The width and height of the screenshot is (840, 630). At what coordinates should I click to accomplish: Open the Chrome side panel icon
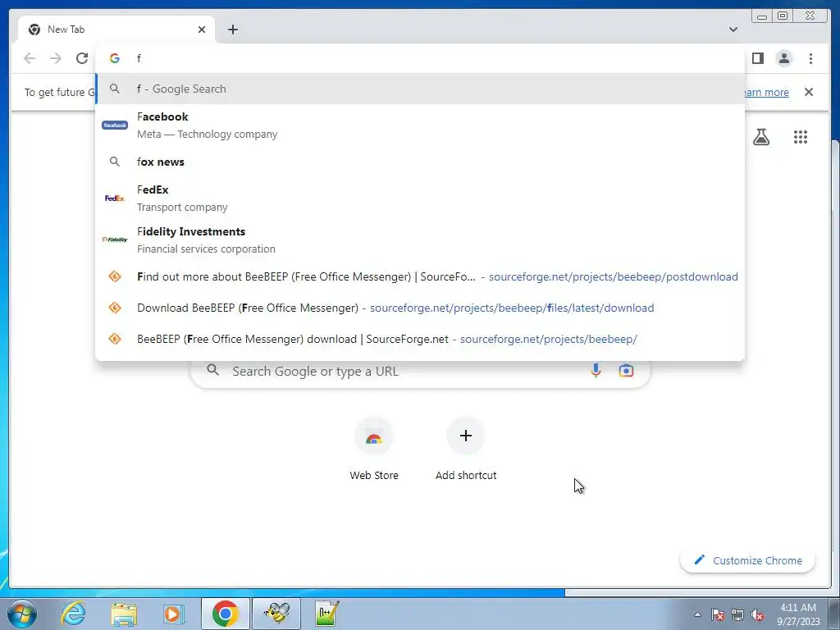pos(757,58)
